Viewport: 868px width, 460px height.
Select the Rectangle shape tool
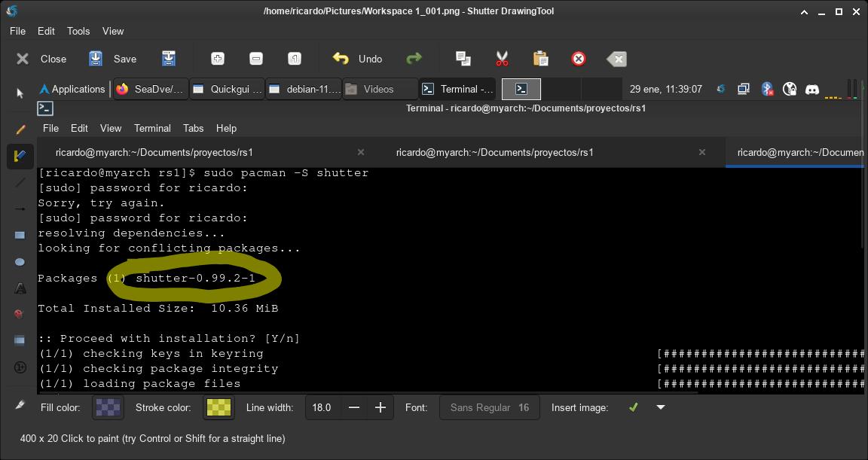20,235
